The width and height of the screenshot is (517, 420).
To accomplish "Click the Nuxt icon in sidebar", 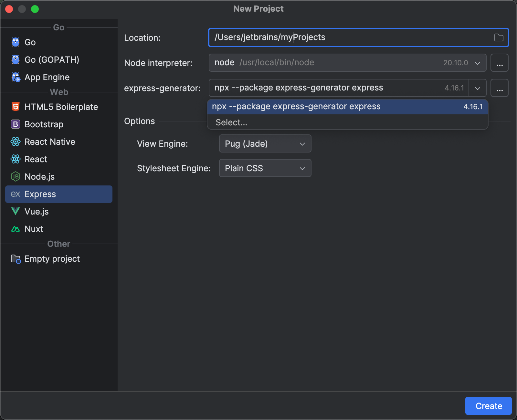I will click(x=15, y=229).
